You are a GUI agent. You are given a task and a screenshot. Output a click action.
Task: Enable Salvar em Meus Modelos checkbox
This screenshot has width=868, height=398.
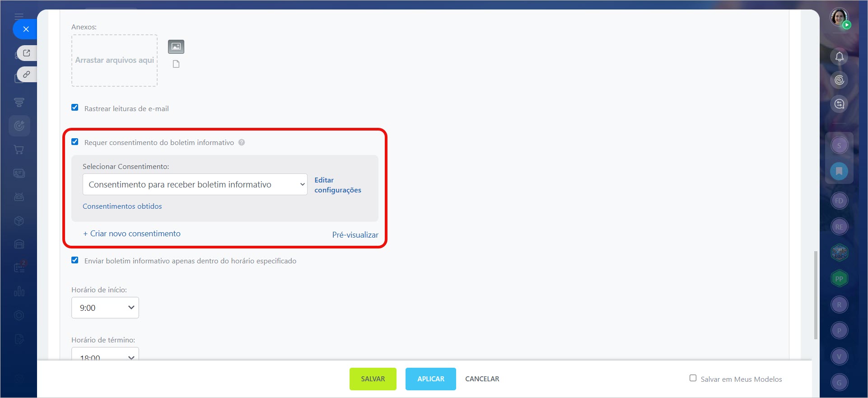(x=693, y=378)
